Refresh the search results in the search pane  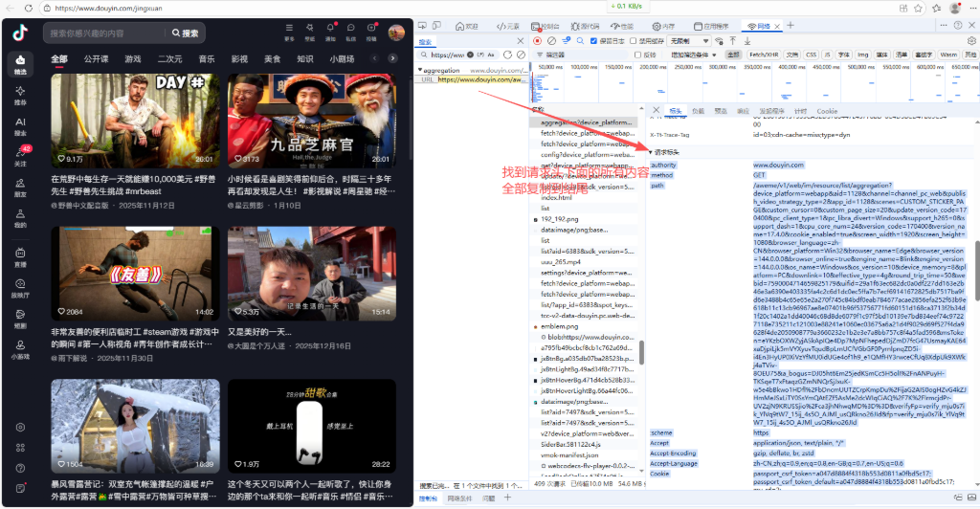[507, 55]
